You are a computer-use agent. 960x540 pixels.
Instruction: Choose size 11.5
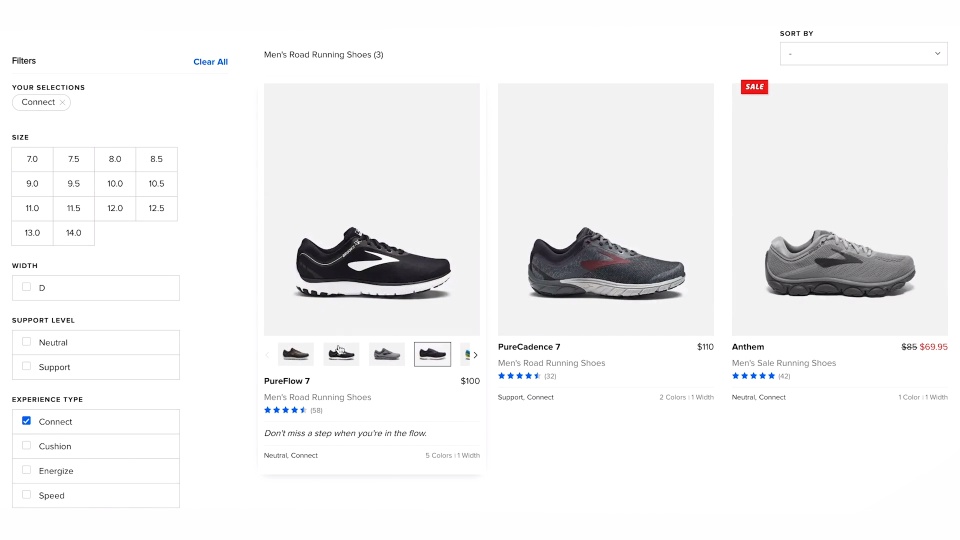(73, 208)
